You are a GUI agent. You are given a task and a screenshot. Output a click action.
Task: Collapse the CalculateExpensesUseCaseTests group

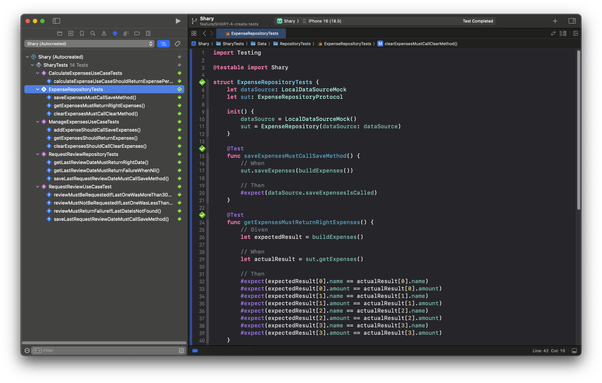coord(38,73)
